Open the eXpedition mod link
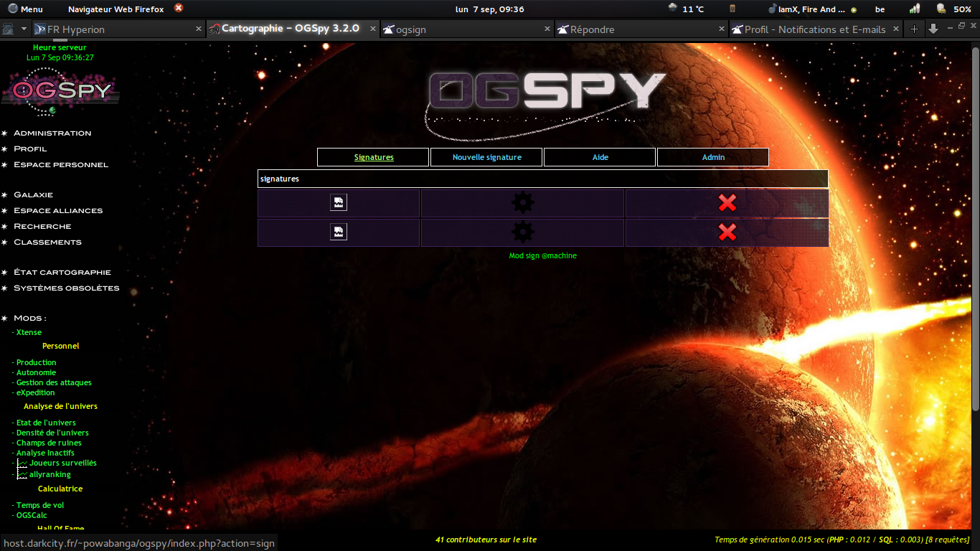 (35, 392)
